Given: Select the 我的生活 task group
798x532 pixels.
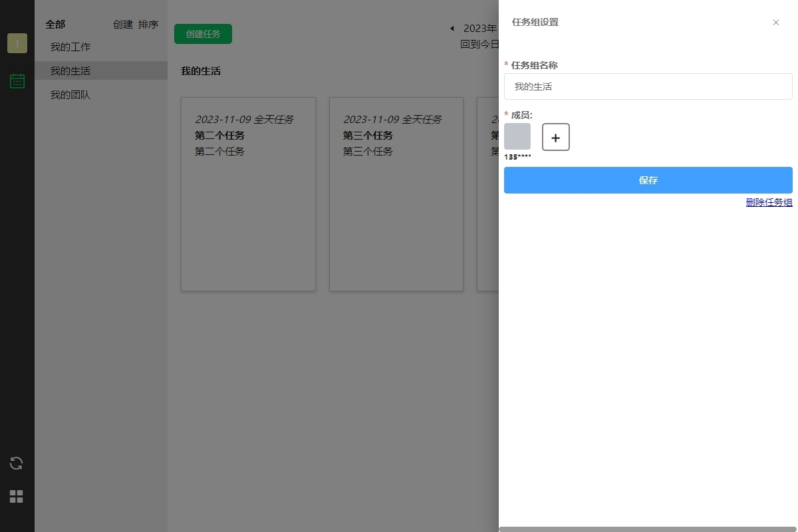Looking at the screenshot, I should [70, 71].
